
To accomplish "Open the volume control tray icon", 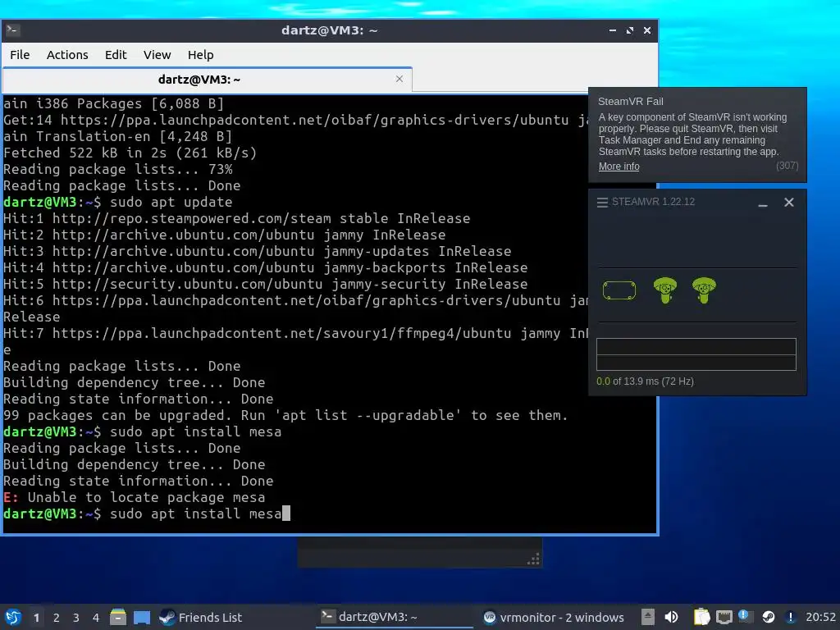I will click(x=671, y=617).
